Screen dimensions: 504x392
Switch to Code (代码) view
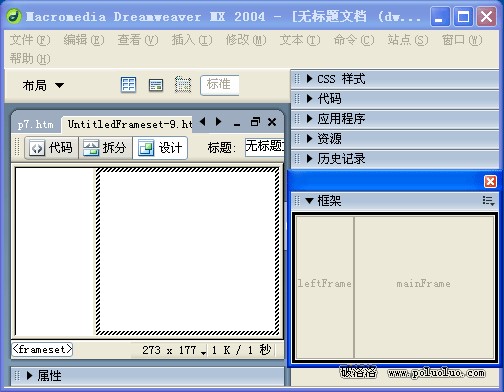(x=51, y=148)
